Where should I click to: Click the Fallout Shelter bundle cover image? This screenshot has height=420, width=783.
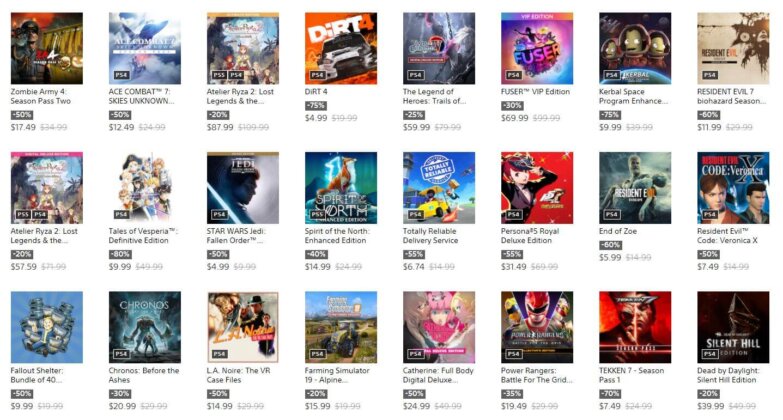tap(46, 327)
